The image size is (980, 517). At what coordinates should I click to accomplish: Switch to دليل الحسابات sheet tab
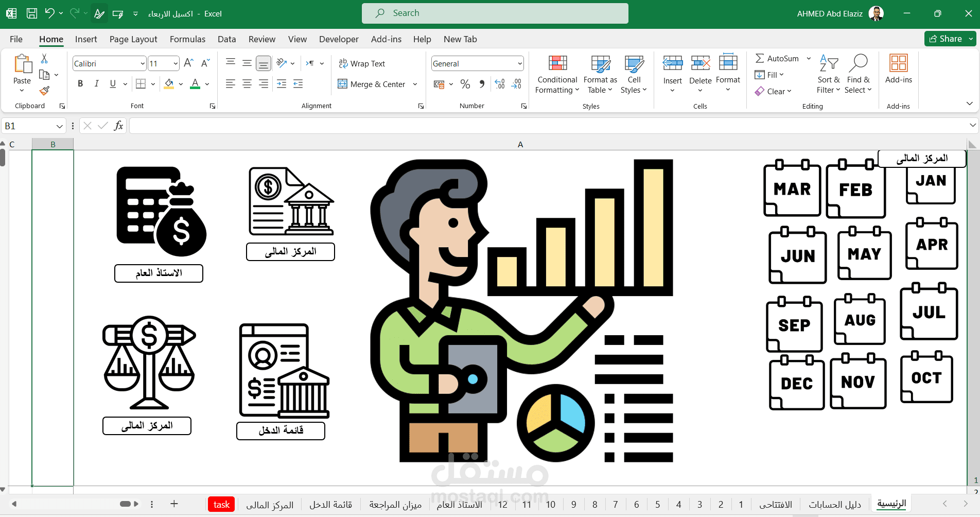[x=835, y=505]
